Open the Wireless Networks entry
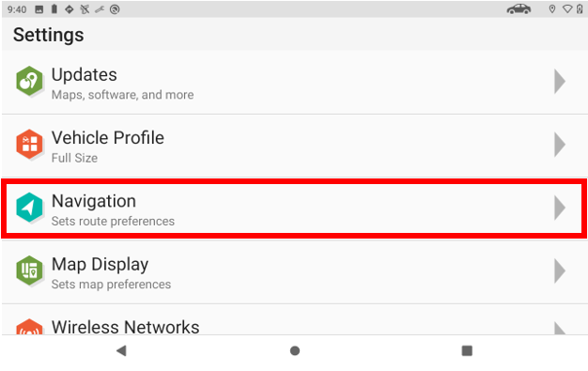The width and height of the screenshot is (588, 371). (294, 319)
